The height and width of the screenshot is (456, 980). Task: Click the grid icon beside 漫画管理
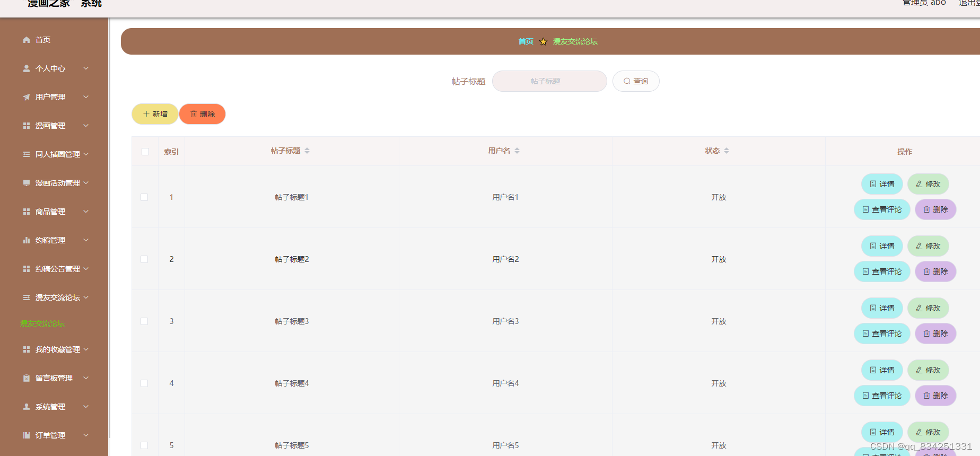27,126
